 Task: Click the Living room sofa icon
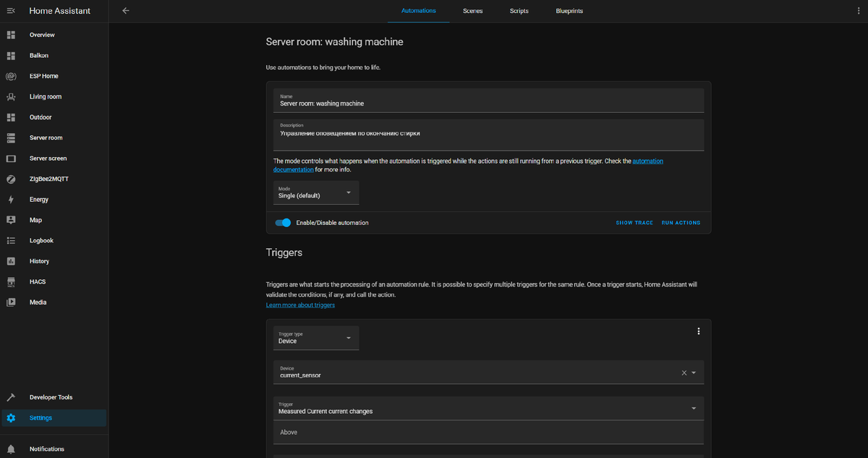click(11, 96)
